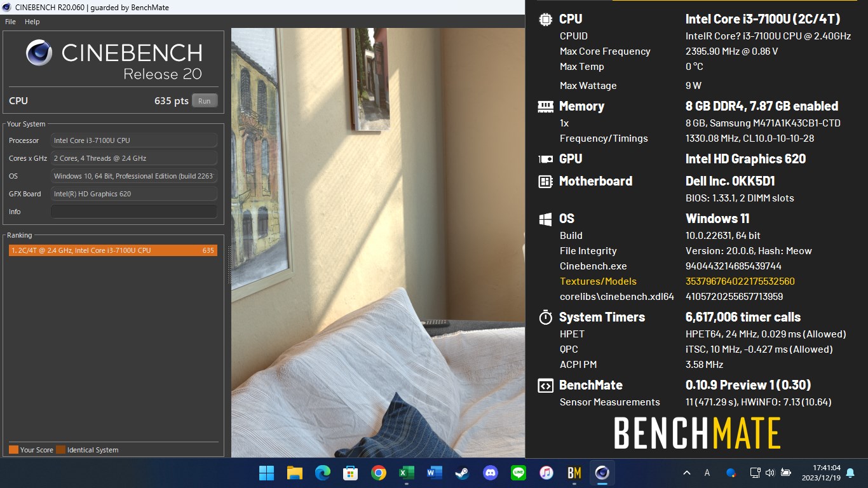Click the network icon in system tray
868x488 pixels.
[755, 473]
